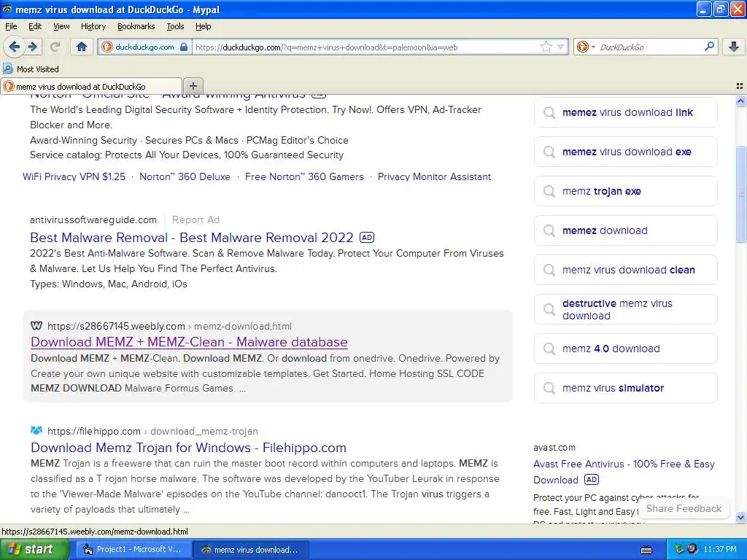747x560 pixels.
Task: Open the search engine selector dropdown
Action: [x=586, y=47]
